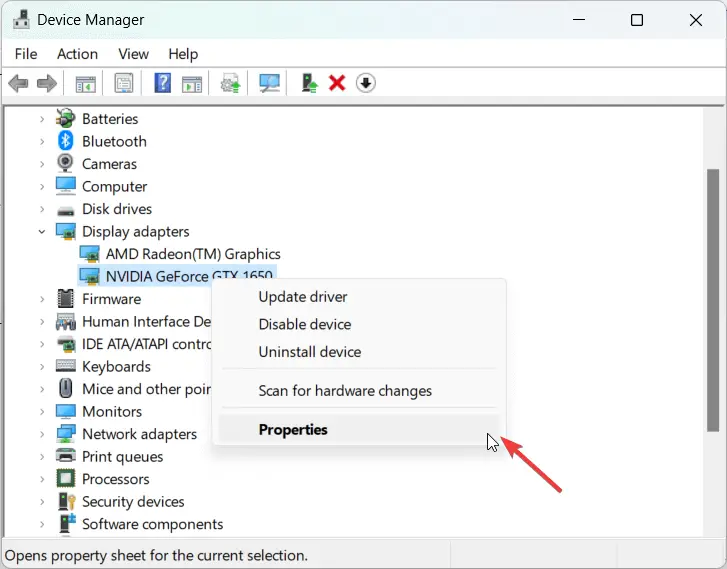Click the Security devices key icon

click(x=67, y=501)
